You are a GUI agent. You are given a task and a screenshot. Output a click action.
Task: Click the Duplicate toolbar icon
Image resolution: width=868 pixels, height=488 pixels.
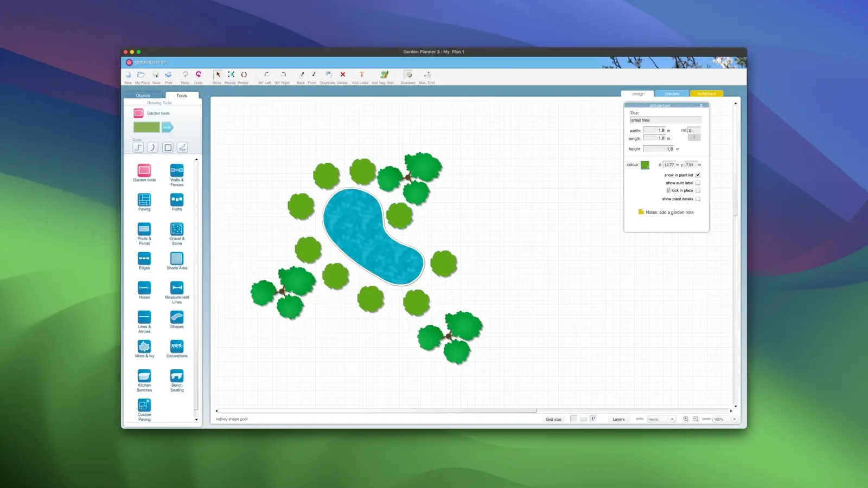[x=328, y=75]
